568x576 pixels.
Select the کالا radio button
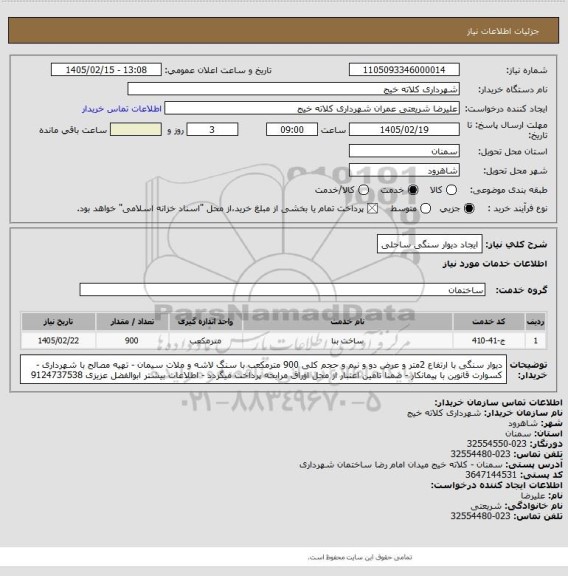click(x=451, y=190)
